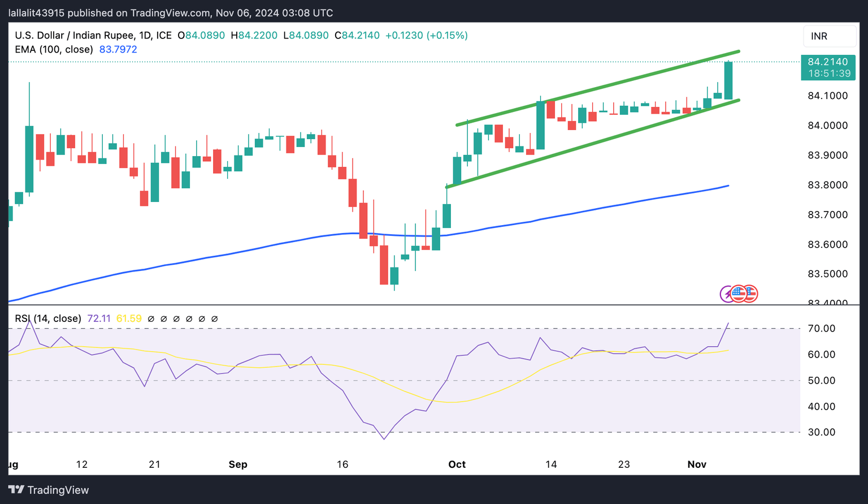Click the U.S. Dollar / Indian Rupee title
This screenshot has width=868, height=504.
[75, 35]
